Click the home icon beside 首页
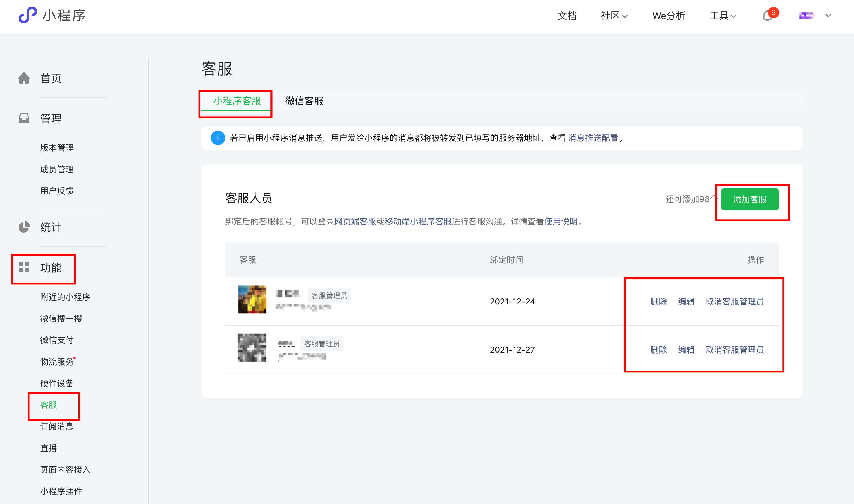Viewport: 854px width, 504px height. (24, 78)
